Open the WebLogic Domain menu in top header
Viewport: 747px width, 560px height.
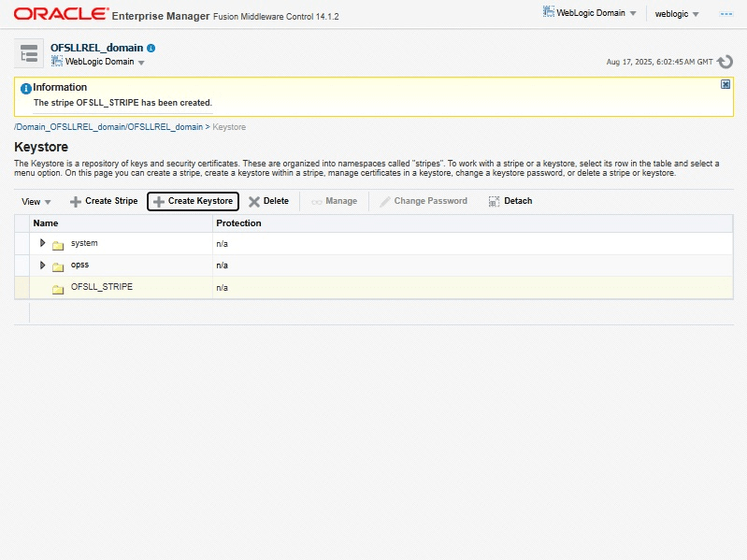(x=590, y=13)
